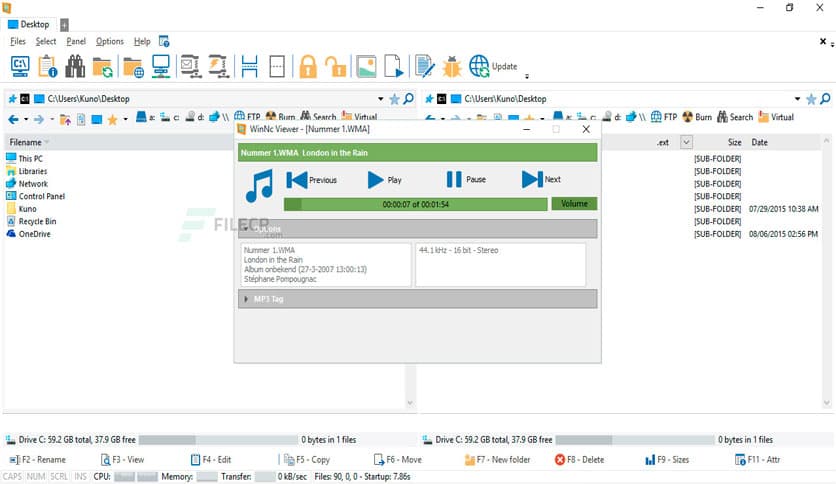Open the Select menu

pyautogui.click(x=46, y=41)
